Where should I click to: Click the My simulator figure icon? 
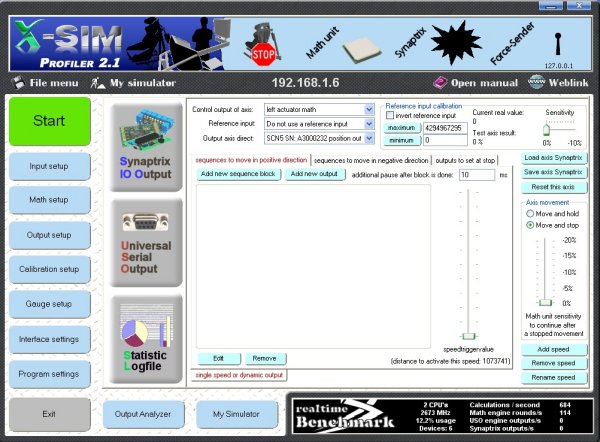98,83
